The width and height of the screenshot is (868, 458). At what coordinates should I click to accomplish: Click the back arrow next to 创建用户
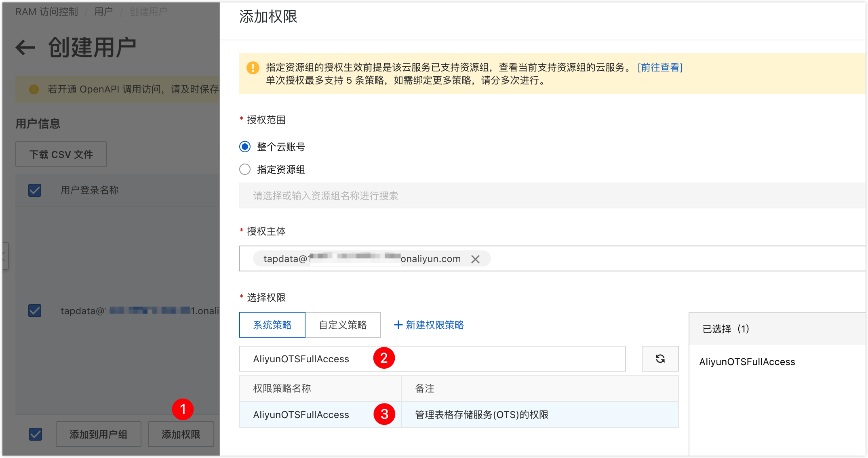(x=25, y=47)
